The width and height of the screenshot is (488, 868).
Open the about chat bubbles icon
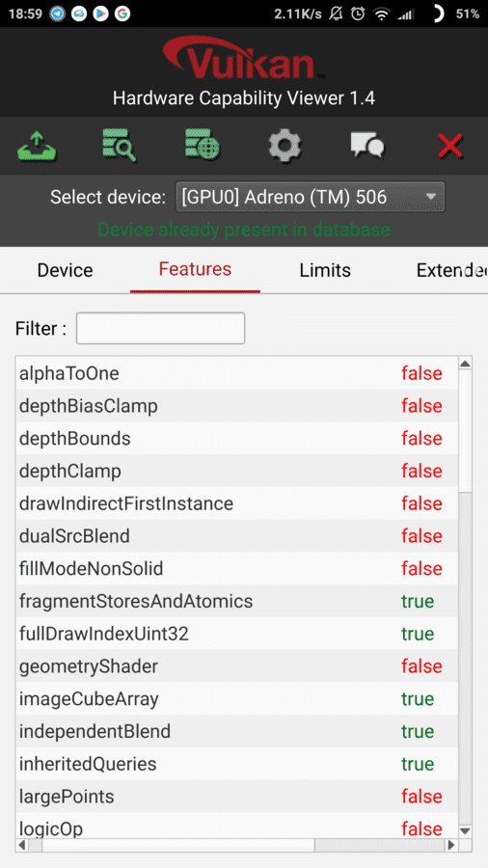pyautogui.click(x=367, y=146)
